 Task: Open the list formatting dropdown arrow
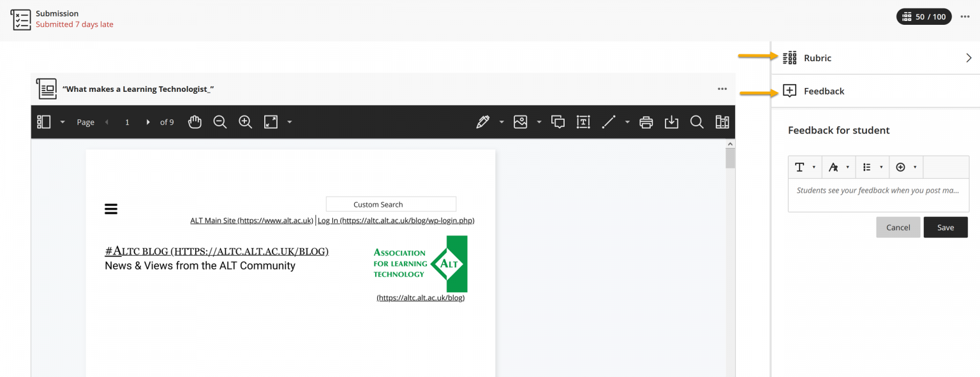(881, 167)
